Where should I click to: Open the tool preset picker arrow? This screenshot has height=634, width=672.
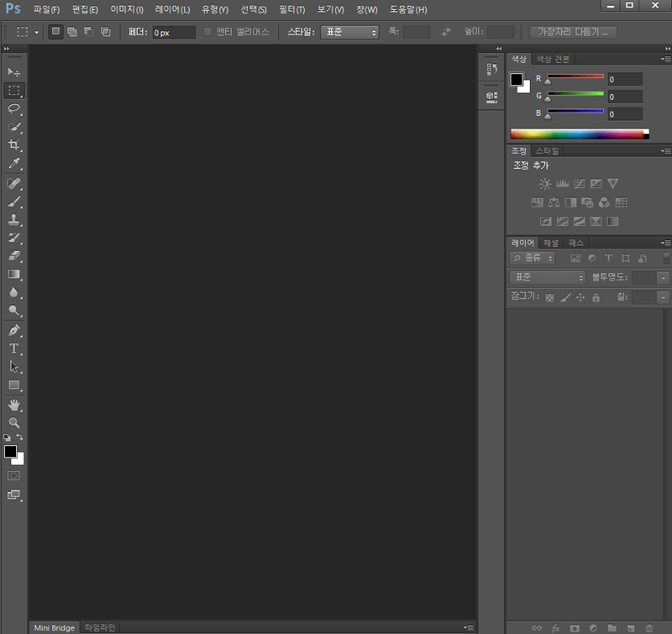coord(36,32)
